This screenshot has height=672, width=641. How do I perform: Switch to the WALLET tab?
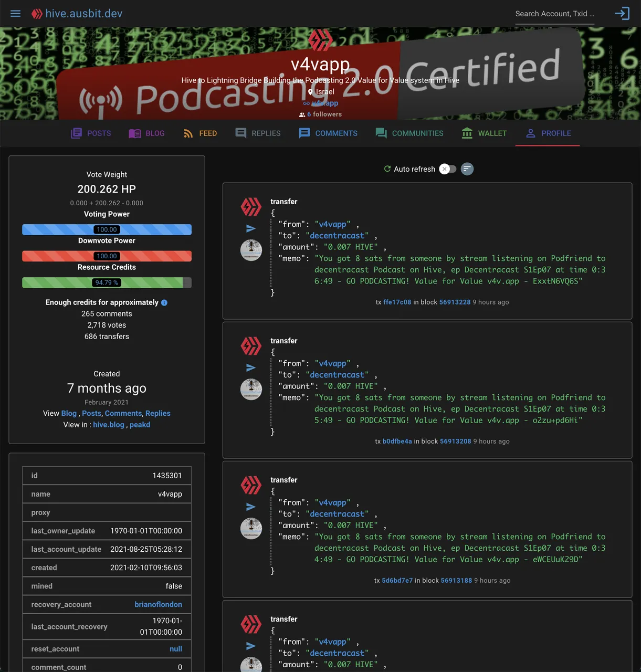click(x=484, y=133)
